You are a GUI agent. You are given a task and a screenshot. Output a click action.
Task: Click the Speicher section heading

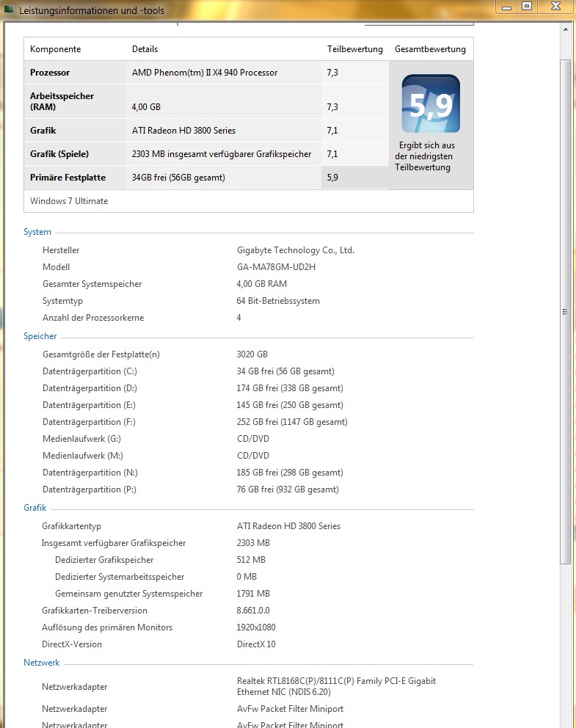click(40, 336)
